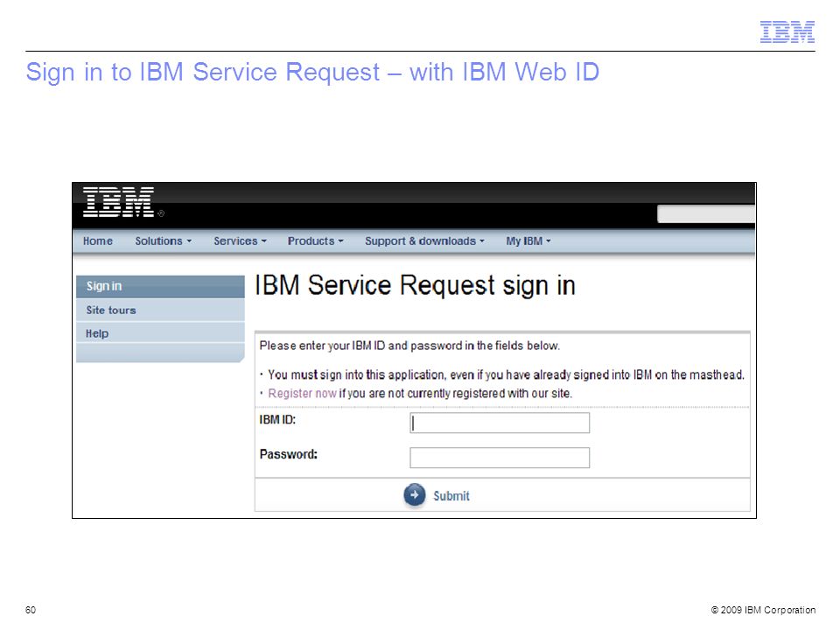
Task: Click the 'IBM ID:' label
Action: click(x=277, y=420)
